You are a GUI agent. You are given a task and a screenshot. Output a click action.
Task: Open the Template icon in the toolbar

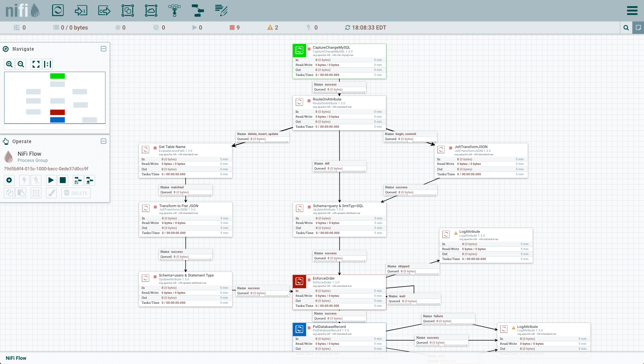(197, 10)
